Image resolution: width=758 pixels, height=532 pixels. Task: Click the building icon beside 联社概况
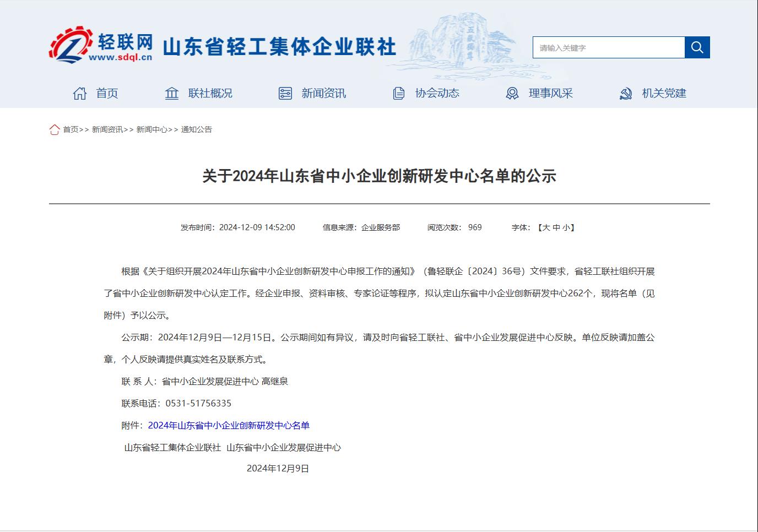click(x=172, y=94)
